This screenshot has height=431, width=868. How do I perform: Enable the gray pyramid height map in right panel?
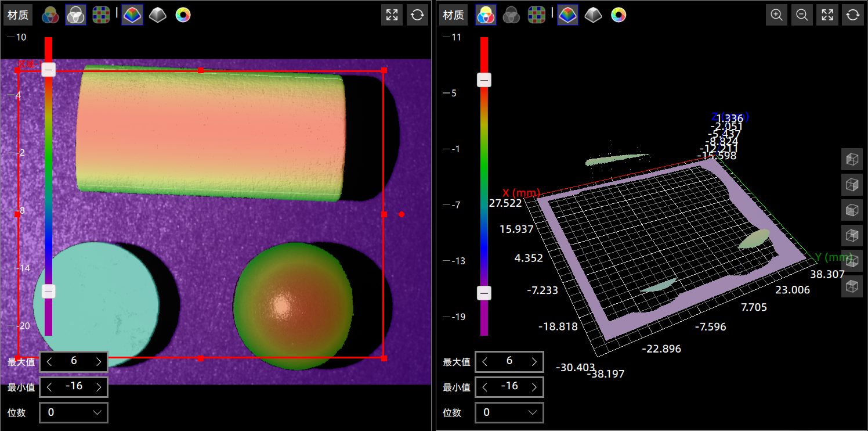(x=593, y=15)
